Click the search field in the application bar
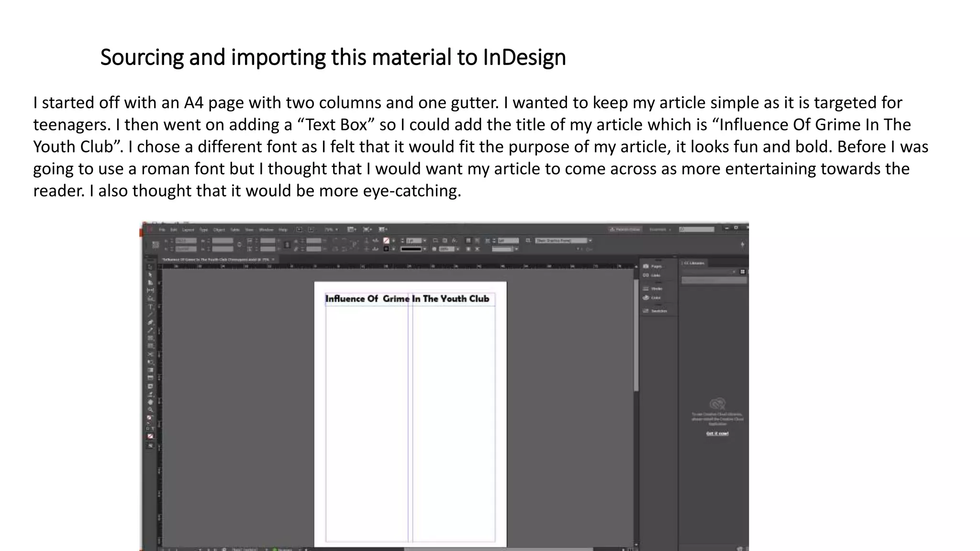Image resolution: width=980 pixels, height=551 pixels. click(697, 230)
